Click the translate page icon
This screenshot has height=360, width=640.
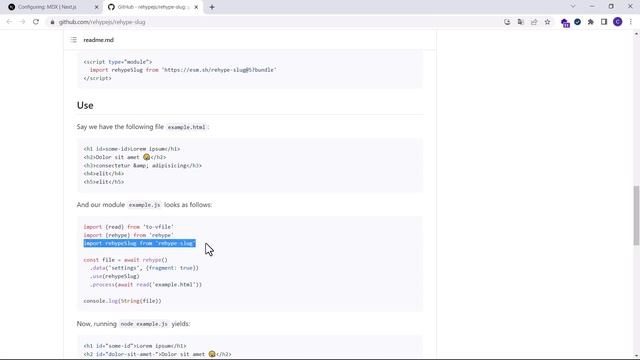[520, 22]
